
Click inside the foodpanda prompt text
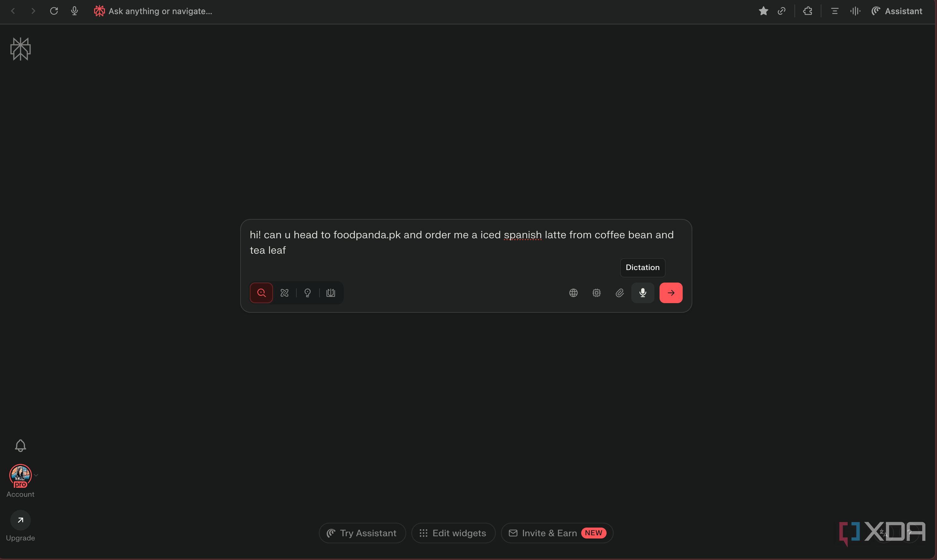pos(461,242)
